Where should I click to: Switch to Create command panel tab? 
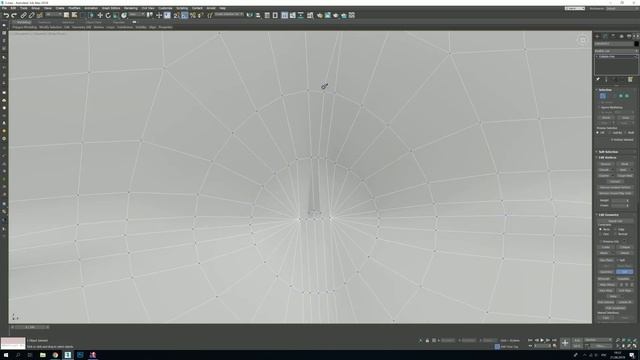(598, 36)
